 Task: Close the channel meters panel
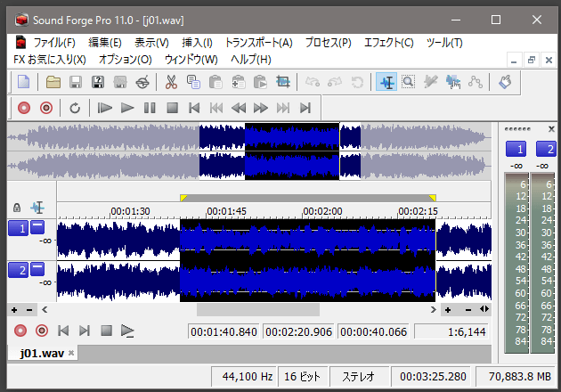[x=551, y=129]
